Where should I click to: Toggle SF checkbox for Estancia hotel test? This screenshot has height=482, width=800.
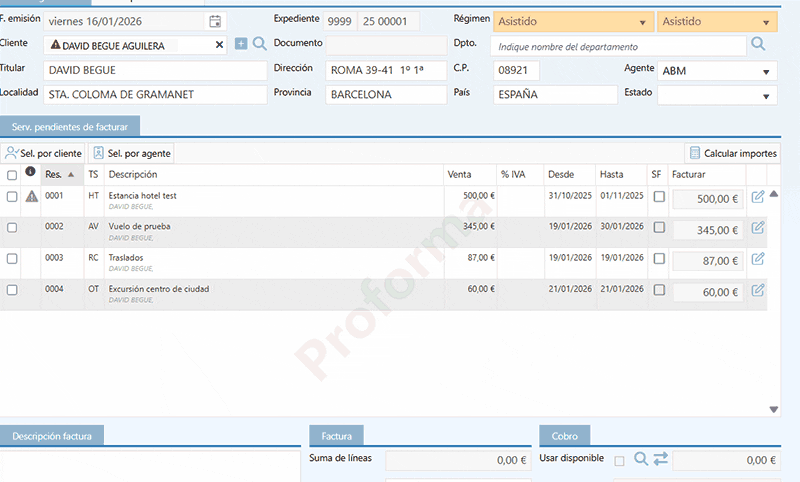coord(659,196)
